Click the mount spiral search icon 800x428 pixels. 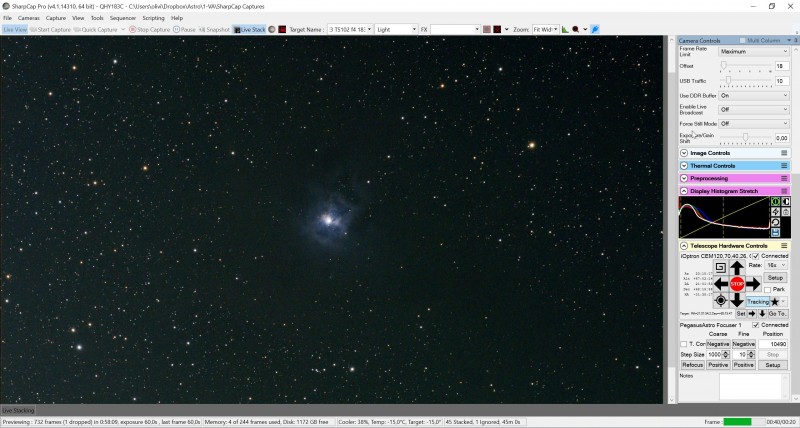[x=720, y=267]
